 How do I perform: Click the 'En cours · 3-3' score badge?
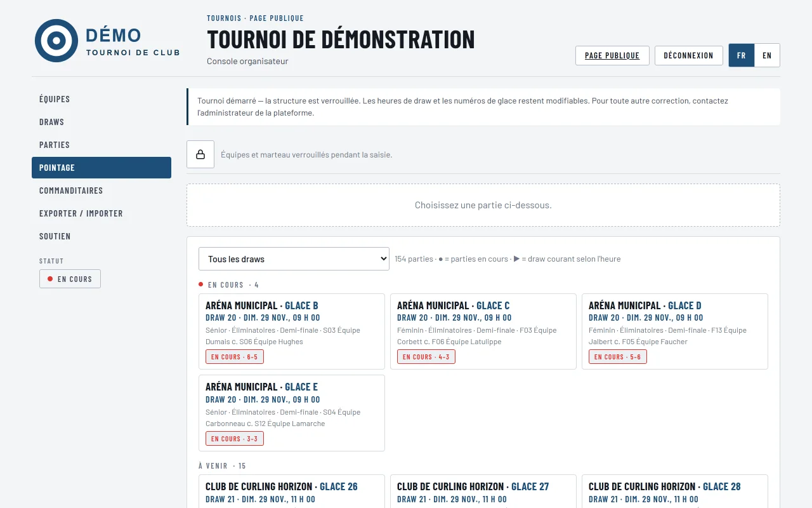coord(235,439)
